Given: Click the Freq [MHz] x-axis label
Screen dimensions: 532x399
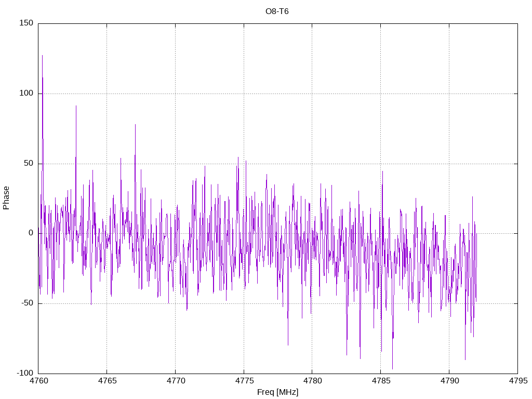Looking at the screenshot, I should click(x=277, y=392).
